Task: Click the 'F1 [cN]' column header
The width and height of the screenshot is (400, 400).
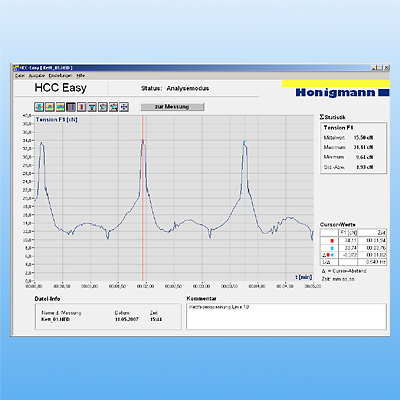Action: pyautogui.click(x=348, y=233)
